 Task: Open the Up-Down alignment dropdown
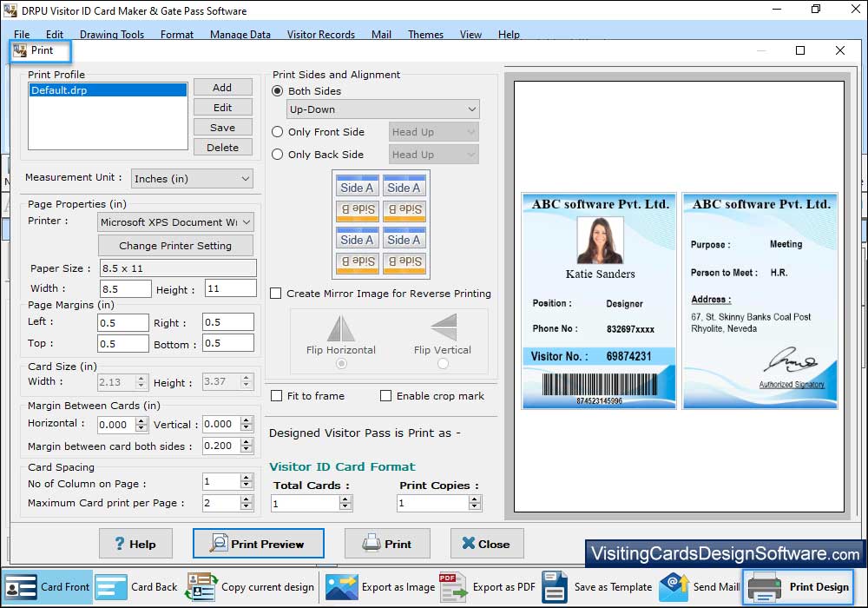pos(383,109)
